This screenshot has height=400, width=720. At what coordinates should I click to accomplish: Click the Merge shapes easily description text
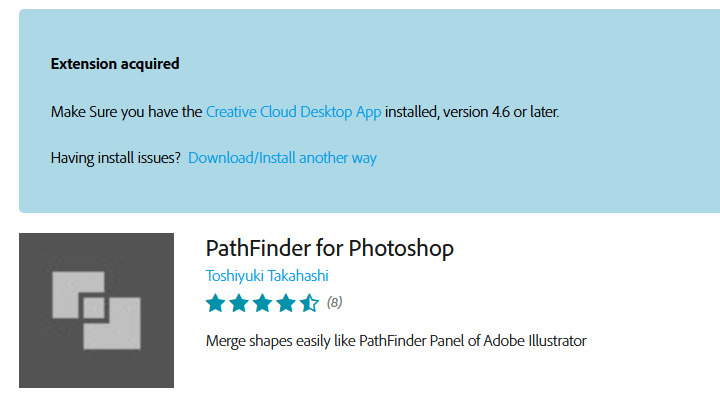[395, 341]
